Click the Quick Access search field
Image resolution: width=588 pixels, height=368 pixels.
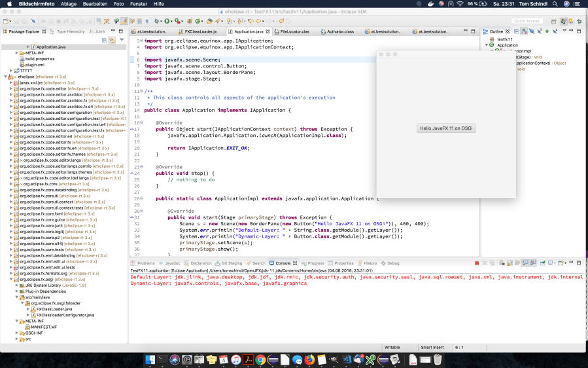[527, 21]
